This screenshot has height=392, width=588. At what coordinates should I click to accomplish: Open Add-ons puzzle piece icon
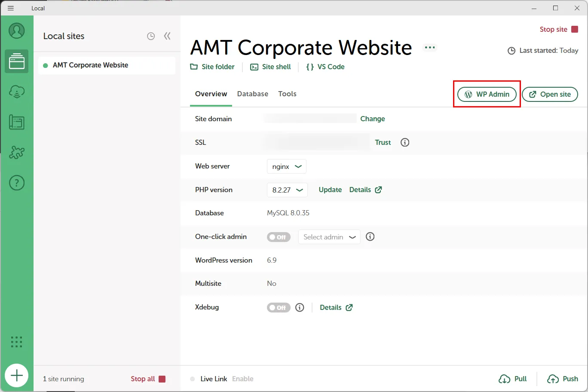coord(17,153)
